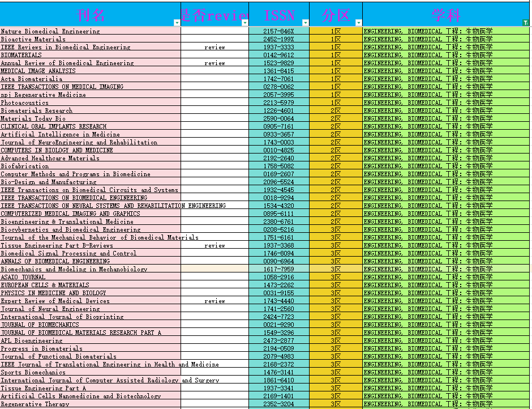Select IEEE TRANSACTIONS ON MEDICAL IMAGING cell
Image resolution: width=532 pixels, height=409 pixels.
click(x=90, y=87)
